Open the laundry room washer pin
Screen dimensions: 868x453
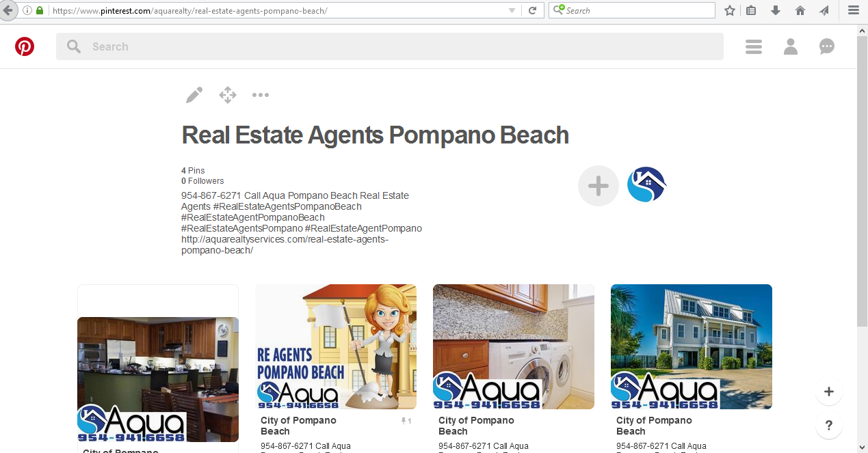coord(514,346)
